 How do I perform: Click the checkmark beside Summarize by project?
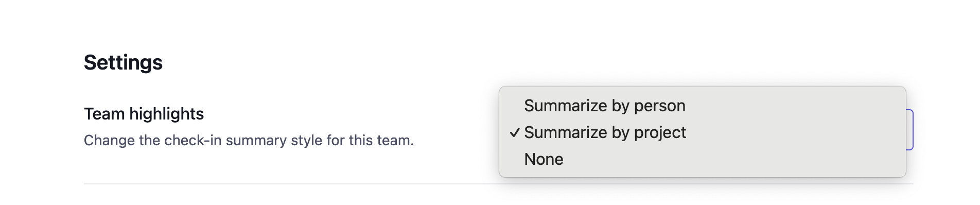click(x=515, y=133)
